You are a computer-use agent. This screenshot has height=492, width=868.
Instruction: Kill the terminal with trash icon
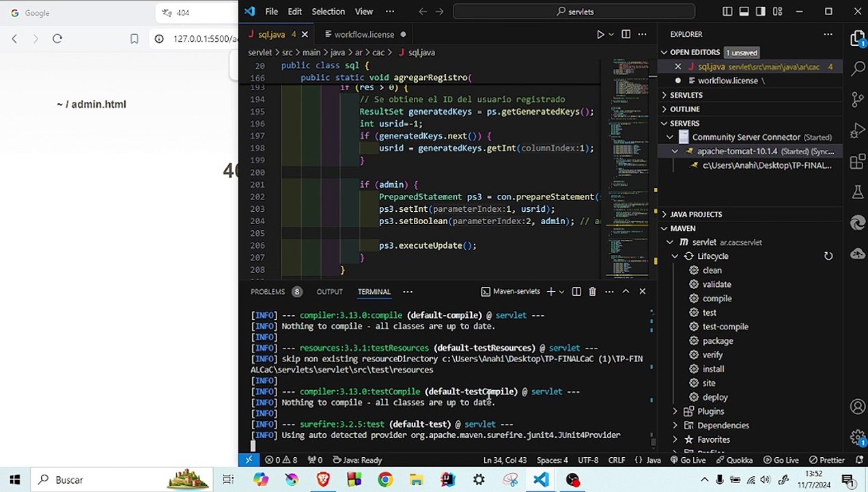(592, 291)
